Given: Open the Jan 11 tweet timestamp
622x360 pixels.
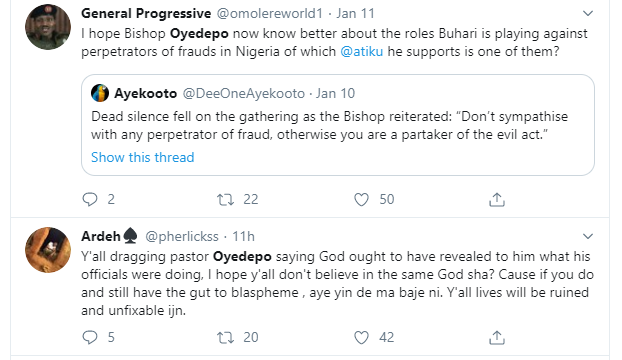Looking at the screenshot, I should click(x=355, y=13).
